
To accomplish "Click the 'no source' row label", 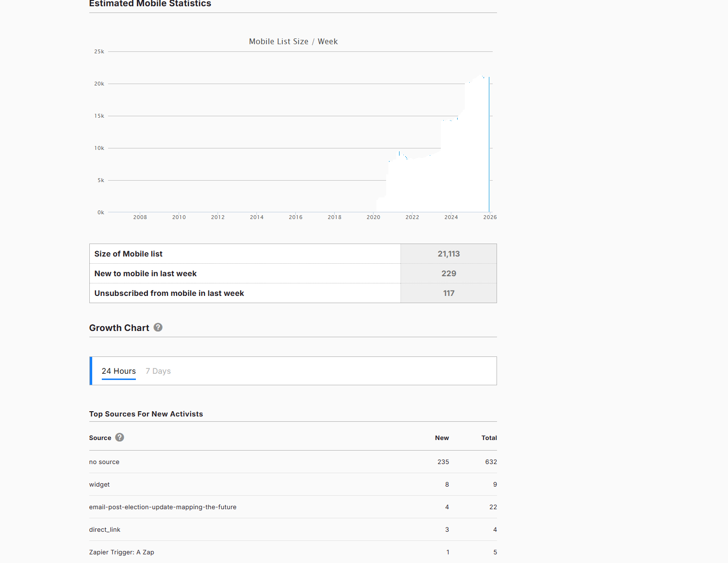I will click(x=104, y=462).
